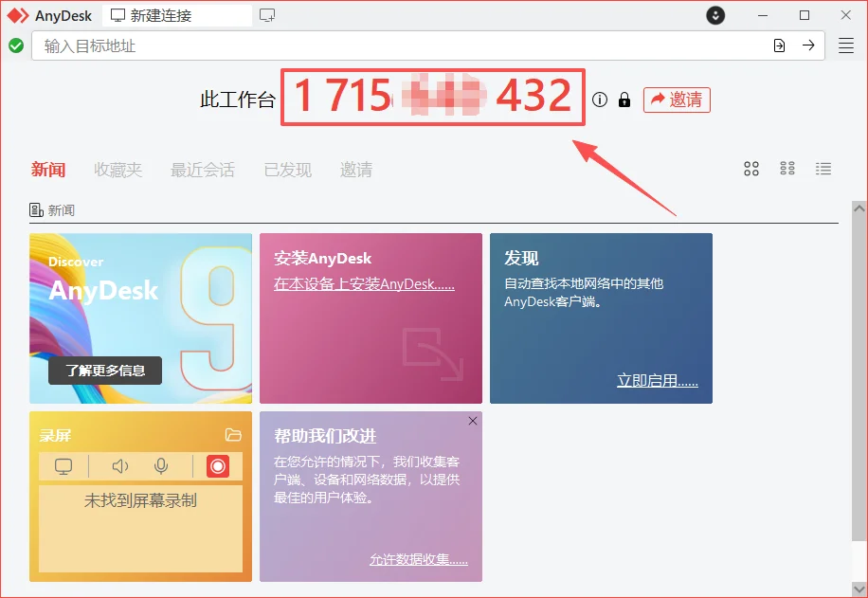
Task: Click the 了解更多信息 button
Action: tap(105, 371)
